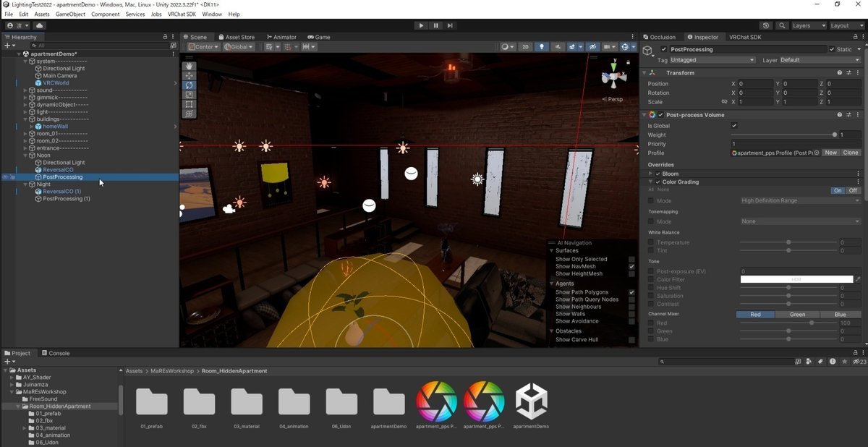Click the snap increment icon in Scene toolbar
Image resolution: width=868 pixels, height=447 pixels.
pyautogui.click(x=289, y=47)
